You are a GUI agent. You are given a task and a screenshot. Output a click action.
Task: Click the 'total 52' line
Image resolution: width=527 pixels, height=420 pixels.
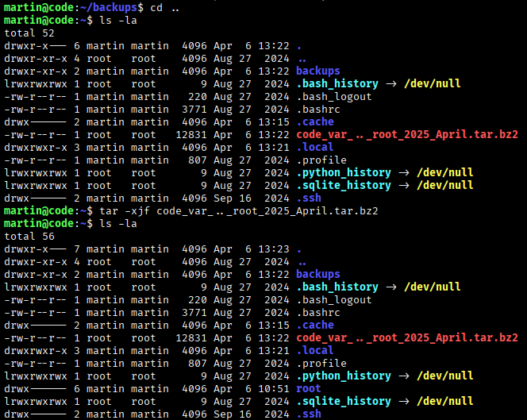point(29,33)
